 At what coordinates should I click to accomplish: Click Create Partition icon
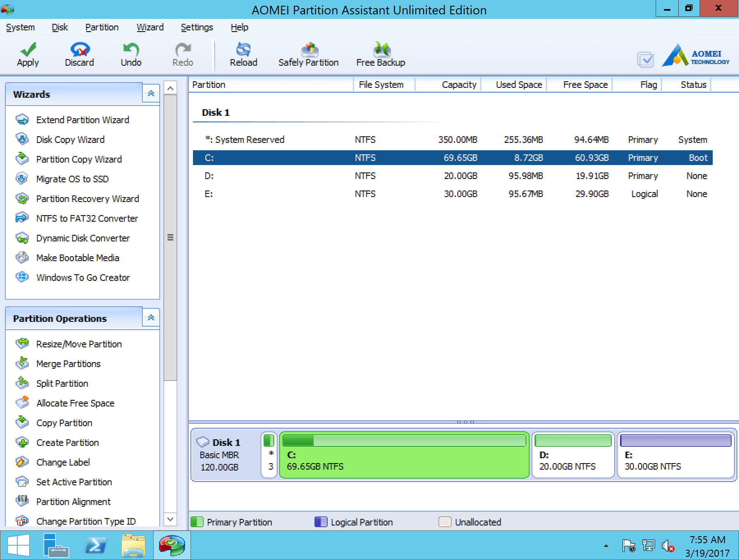[22, 442]
